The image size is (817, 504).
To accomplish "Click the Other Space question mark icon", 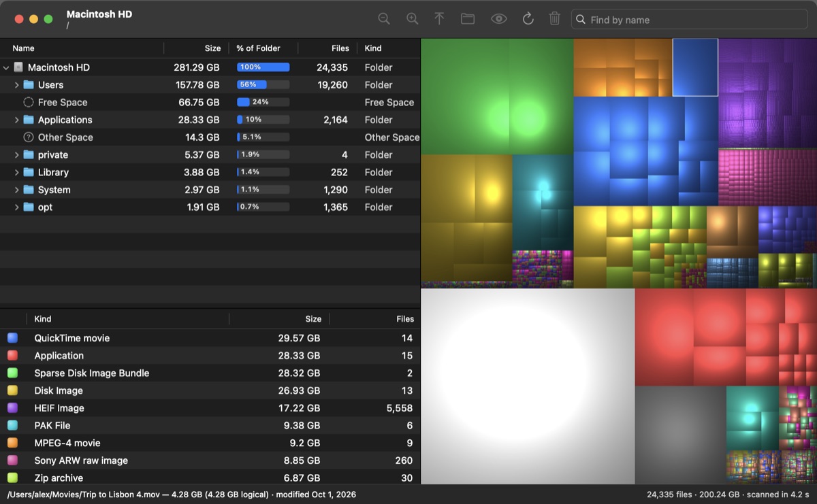I will 29,137.
